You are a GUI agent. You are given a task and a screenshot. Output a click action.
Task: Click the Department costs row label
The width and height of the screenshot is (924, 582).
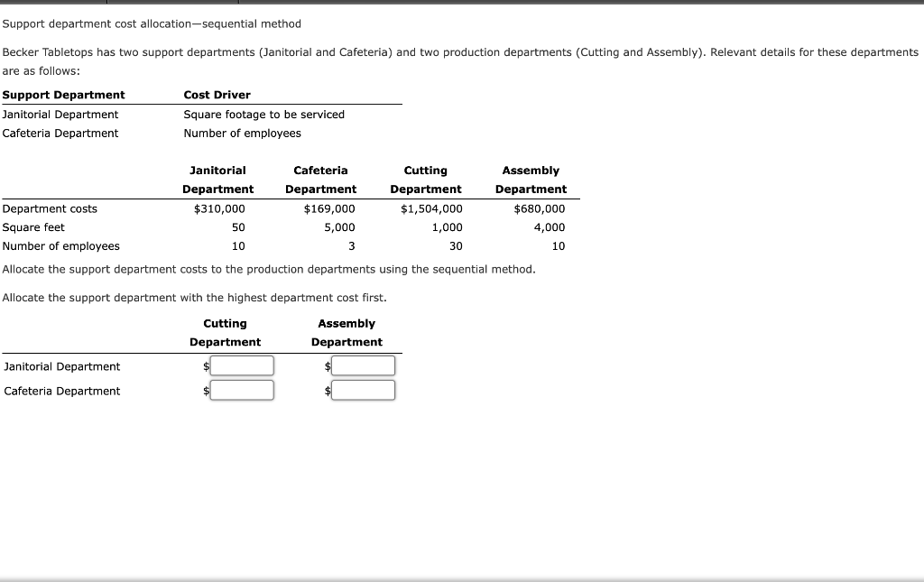[50, 208]
